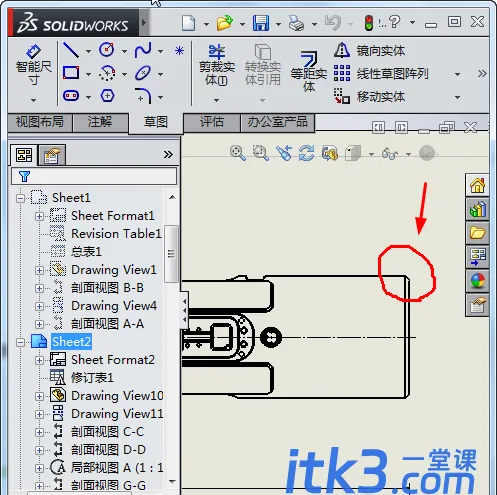This screenshot has width=497, height=495.
Task: Select Revision Table1 in the tree
Action: pyautogui.click(x=116, y=234)
